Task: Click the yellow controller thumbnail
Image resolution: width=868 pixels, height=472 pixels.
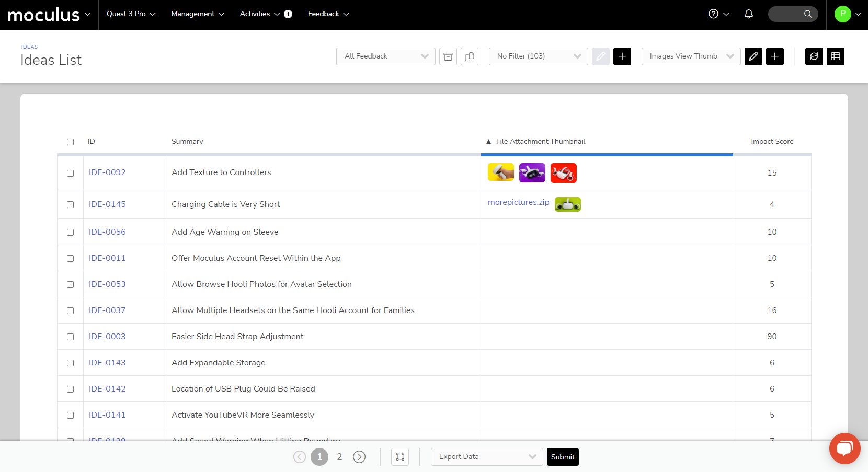Action: (x=500, y=172)
